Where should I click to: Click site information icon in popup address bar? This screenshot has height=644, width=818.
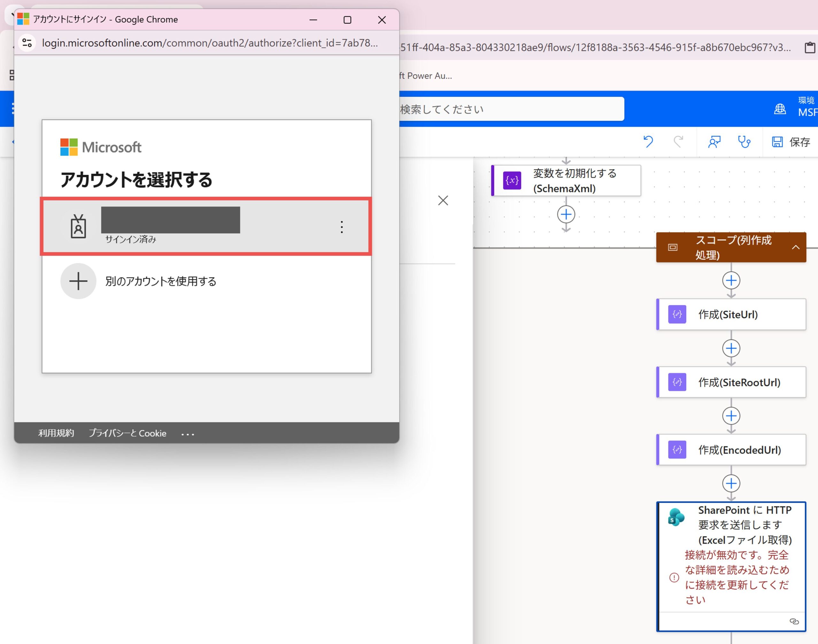coord(27,43)
